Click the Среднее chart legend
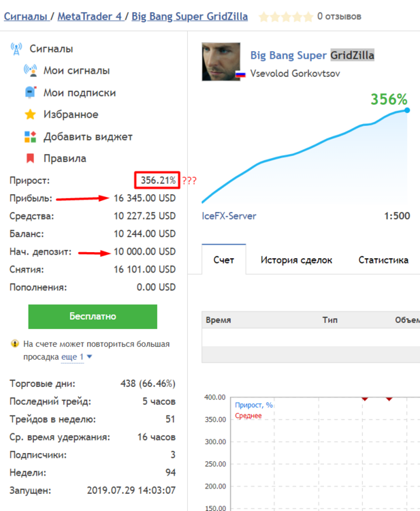The height and width of the screenshot is (511, 420). (248, 416)
